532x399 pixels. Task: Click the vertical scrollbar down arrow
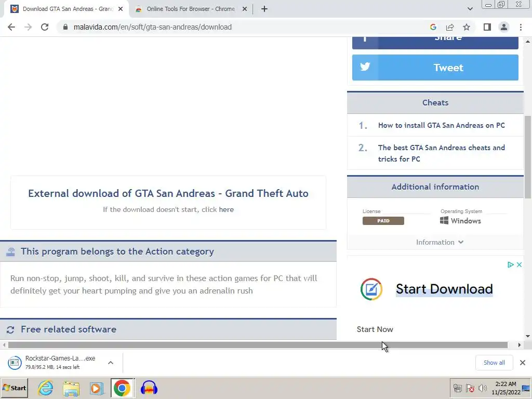click(x=528, y=336)
